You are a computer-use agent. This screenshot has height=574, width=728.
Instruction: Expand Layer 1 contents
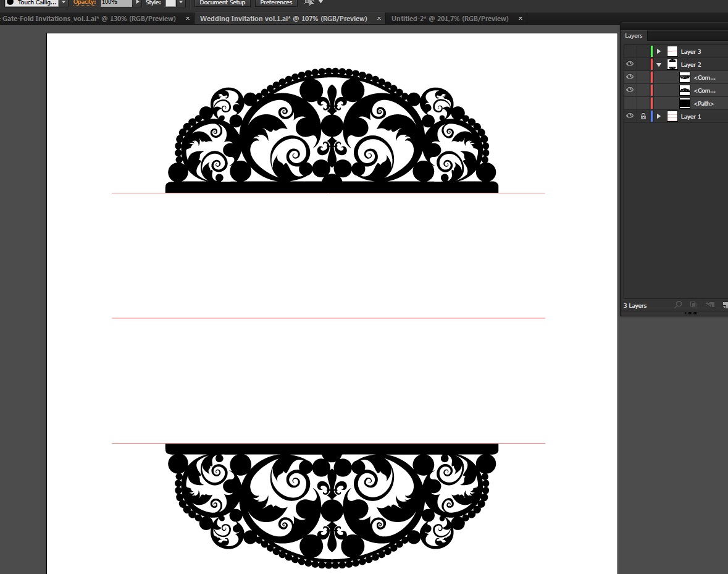[x=658, y=116]
